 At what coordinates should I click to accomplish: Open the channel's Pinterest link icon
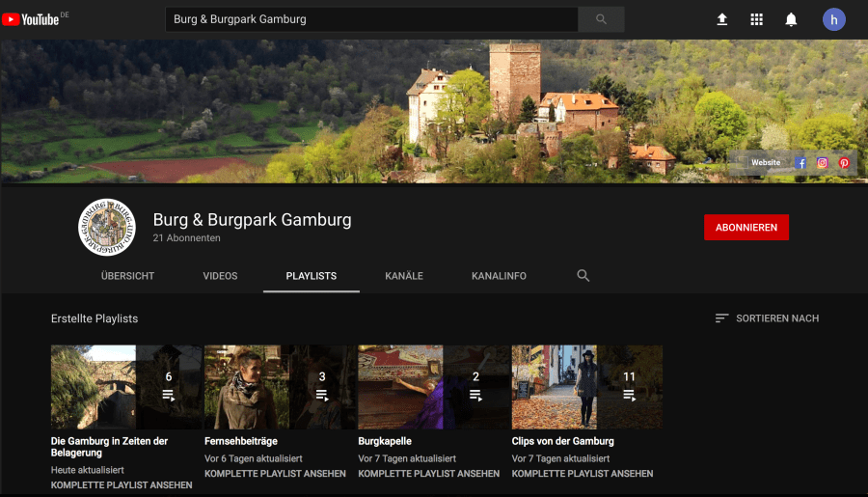844,163
